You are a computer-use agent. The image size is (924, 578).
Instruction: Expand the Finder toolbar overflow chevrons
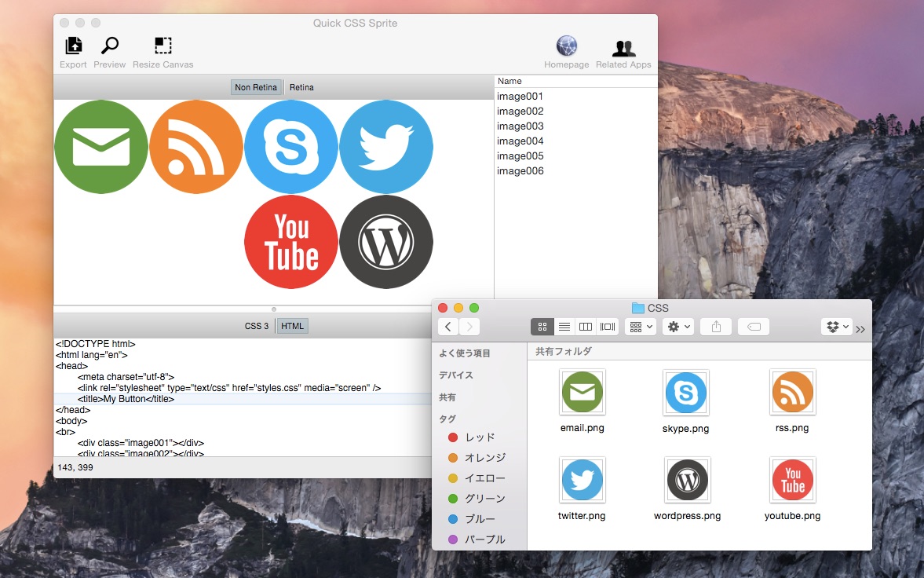(x=860, y=329)
